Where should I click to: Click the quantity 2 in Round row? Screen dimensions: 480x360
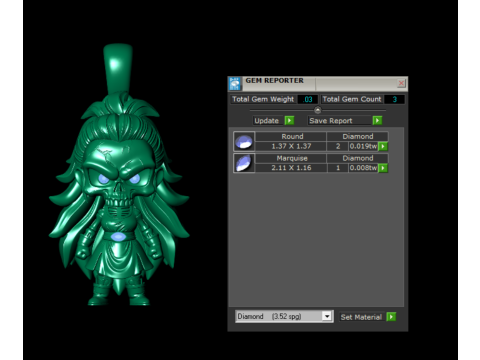coord(338,146)
